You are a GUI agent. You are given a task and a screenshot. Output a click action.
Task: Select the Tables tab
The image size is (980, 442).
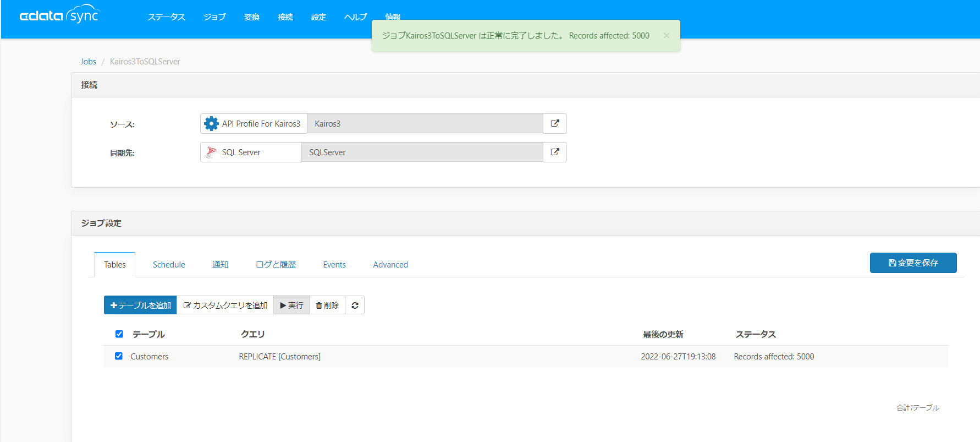pos(115,265)
